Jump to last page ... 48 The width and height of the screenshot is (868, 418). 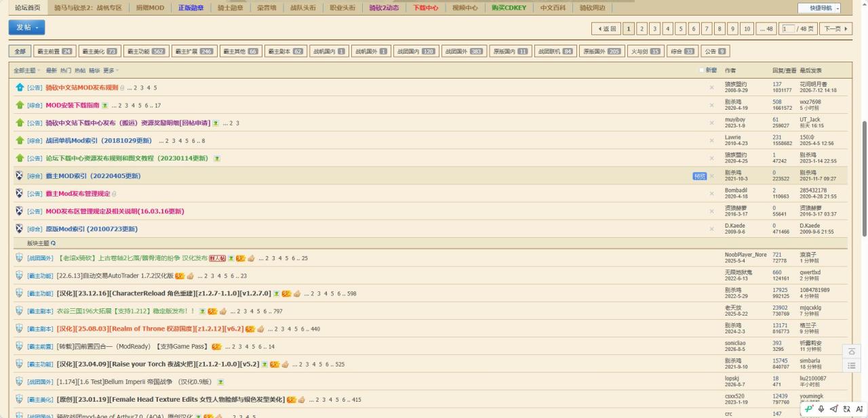[766, 28]
